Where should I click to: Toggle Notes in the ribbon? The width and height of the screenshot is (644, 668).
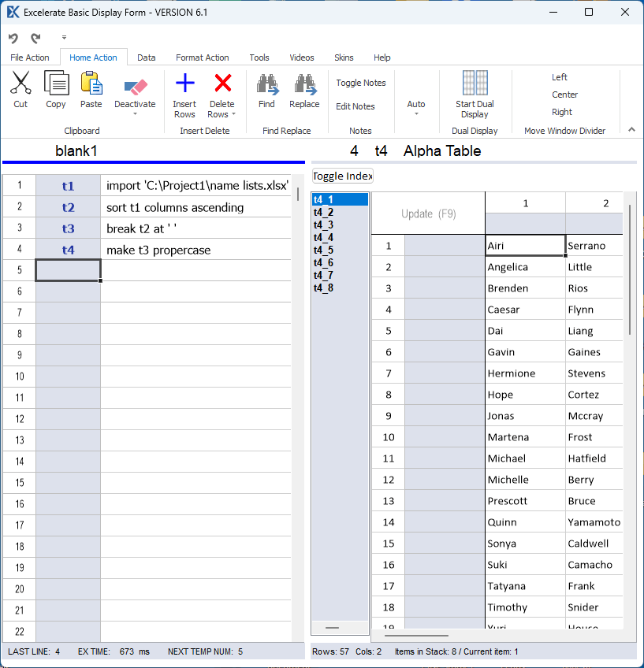pos(361,83)
